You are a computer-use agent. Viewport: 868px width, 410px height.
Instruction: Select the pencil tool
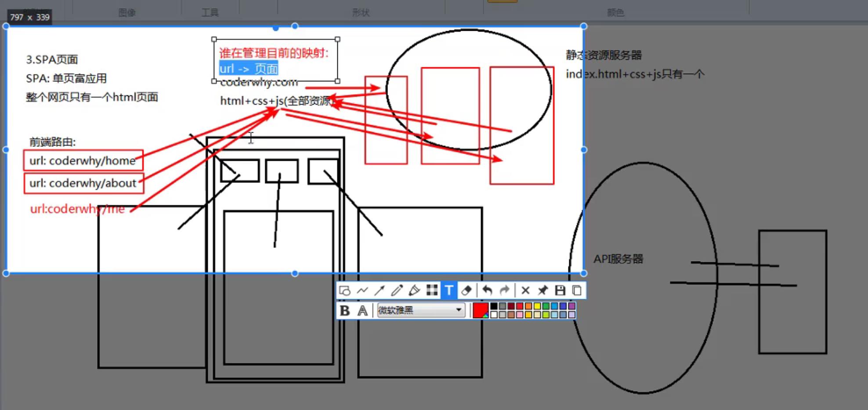(397, 290)
